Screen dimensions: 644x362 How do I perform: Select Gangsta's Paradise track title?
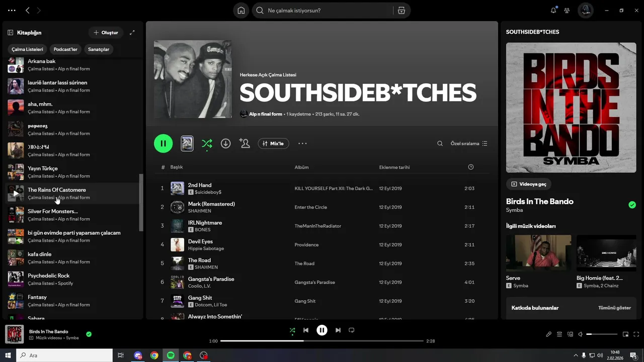211,279
